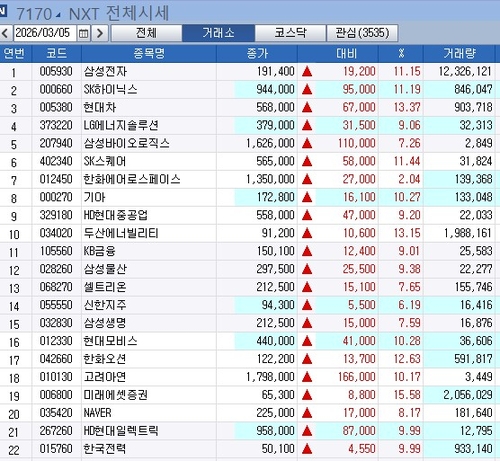Select the 관심 (3535) tab
The width and height of the screenshot is (500, 461).
pyautogui.click(x=362, y=33)
